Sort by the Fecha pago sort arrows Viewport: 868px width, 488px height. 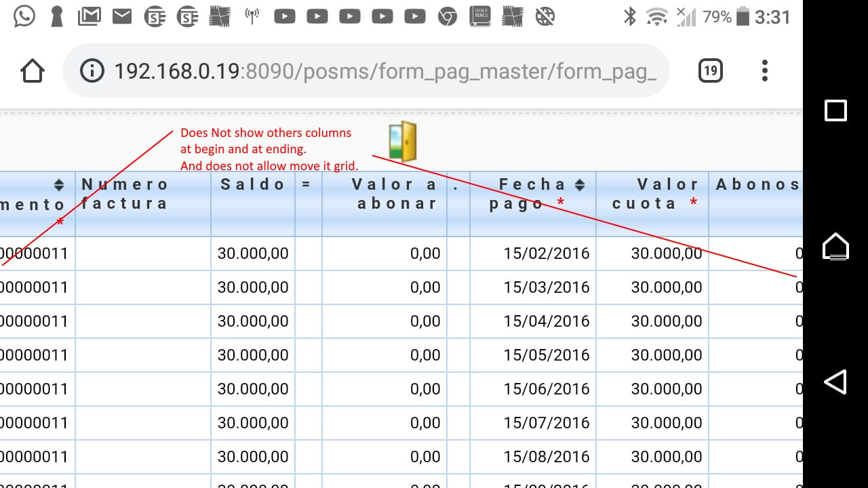(580, 184)
